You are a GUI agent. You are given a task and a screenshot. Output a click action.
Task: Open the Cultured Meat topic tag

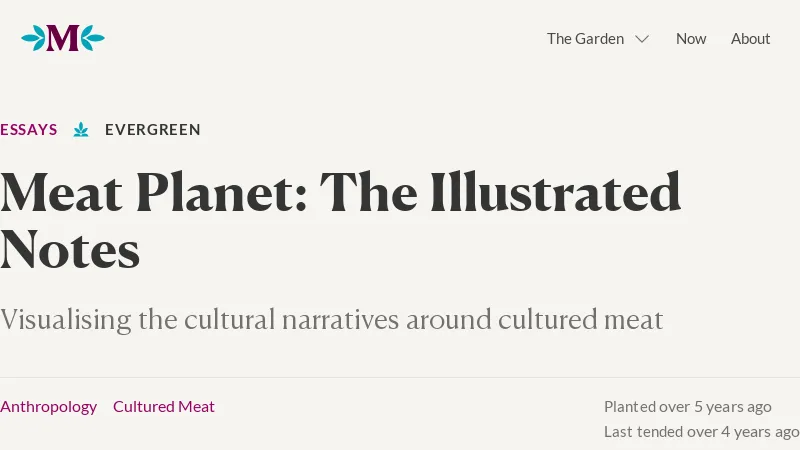click(164, 406)
